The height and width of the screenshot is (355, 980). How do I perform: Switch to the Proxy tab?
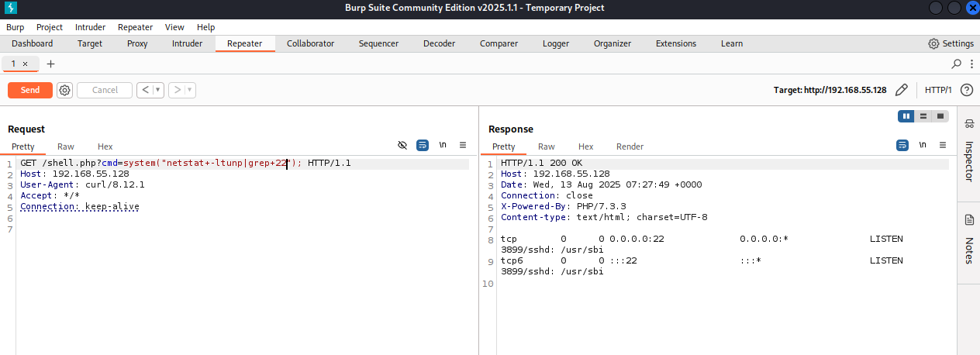137,43
